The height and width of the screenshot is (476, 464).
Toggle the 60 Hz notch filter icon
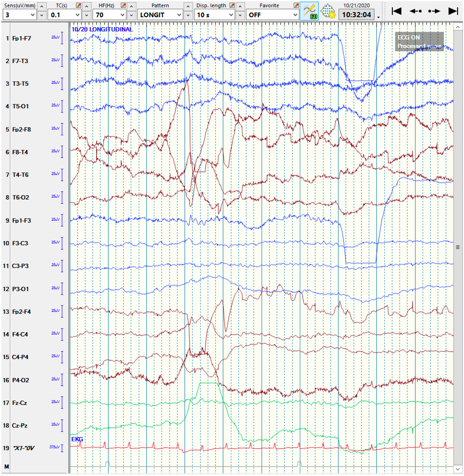309,11
